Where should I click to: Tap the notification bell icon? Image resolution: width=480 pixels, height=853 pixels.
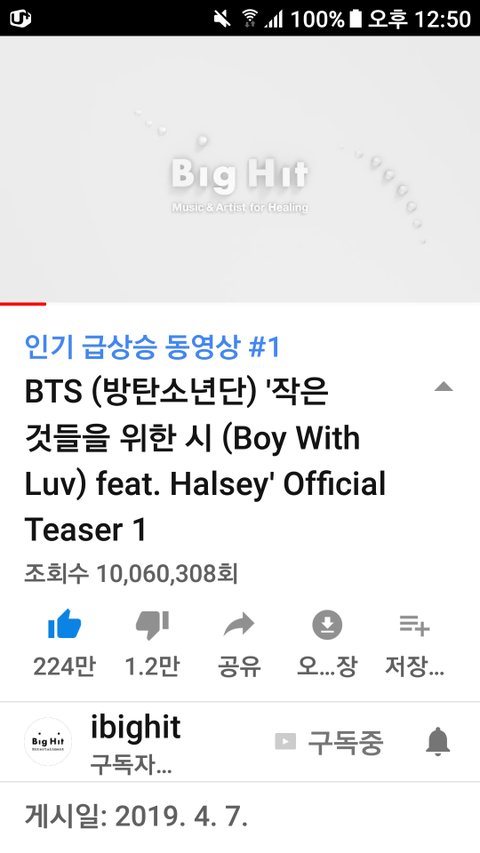[438, 741]
